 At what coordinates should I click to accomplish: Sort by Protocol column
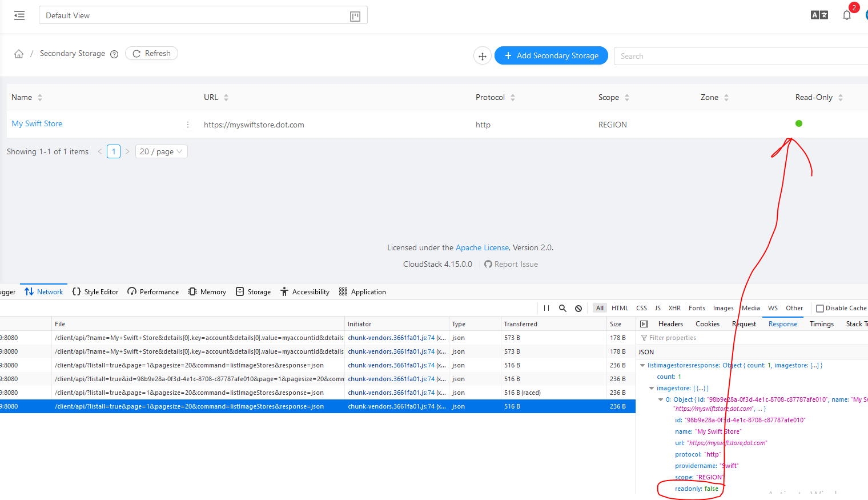(513, 98)
